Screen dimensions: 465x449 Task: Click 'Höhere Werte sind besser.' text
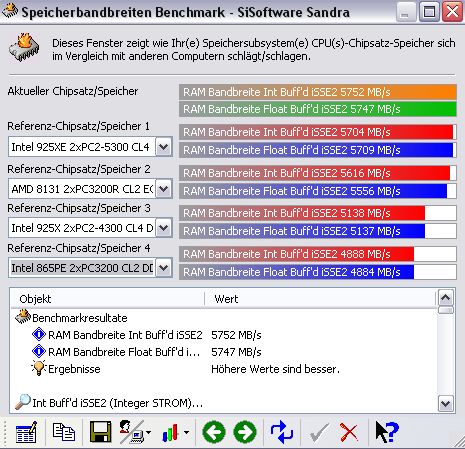(276, 369)
